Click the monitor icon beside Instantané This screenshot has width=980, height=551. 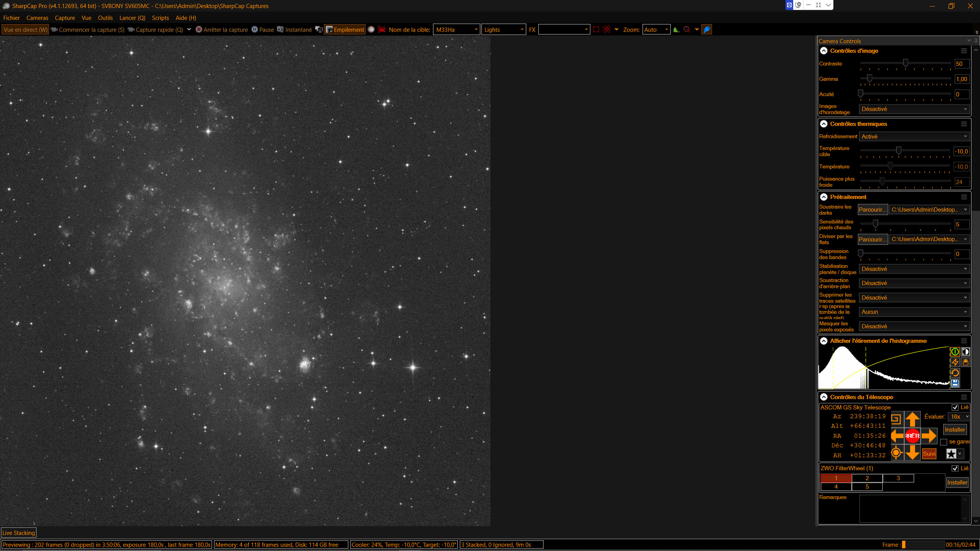click(x=319, y=29)
